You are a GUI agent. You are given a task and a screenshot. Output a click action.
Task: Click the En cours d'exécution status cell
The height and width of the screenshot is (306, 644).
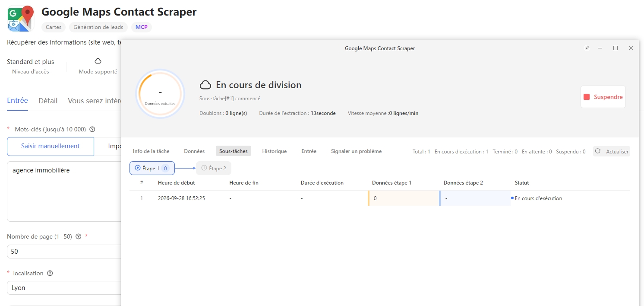(538, 198)
